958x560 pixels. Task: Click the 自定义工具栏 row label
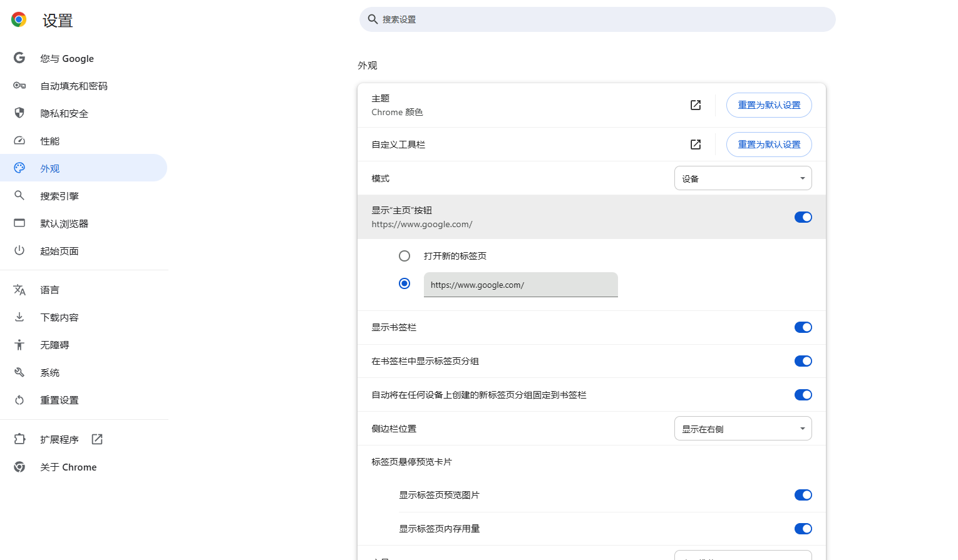click(x=398, y=145)
